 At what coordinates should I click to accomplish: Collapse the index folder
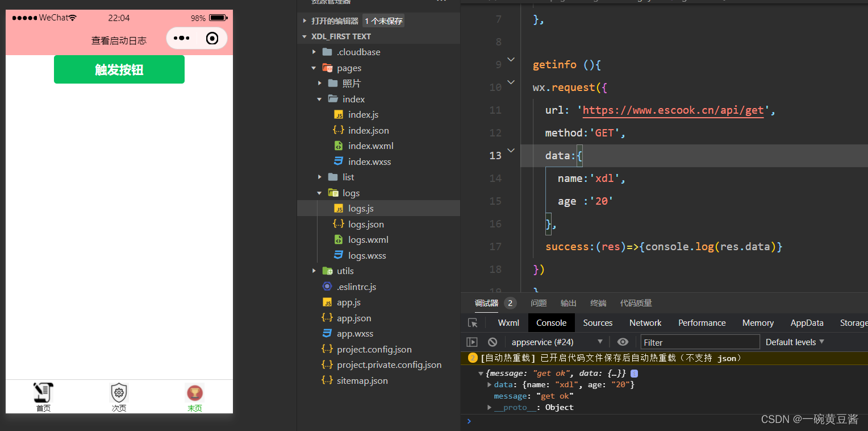(320, 99)
